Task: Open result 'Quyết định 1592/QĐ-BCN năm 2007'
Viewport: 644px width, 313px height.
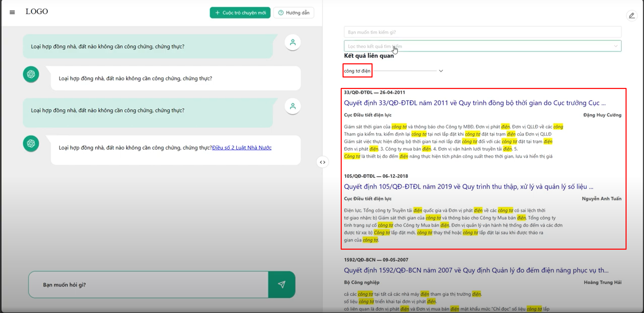Action: 476,270
